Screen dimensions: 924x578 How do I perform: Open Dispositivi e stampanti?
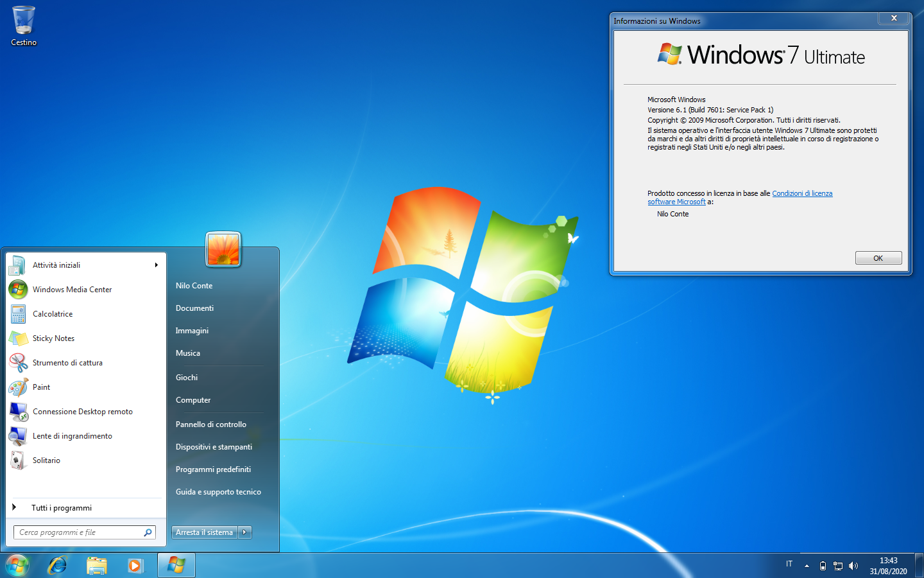pos(214,447)
